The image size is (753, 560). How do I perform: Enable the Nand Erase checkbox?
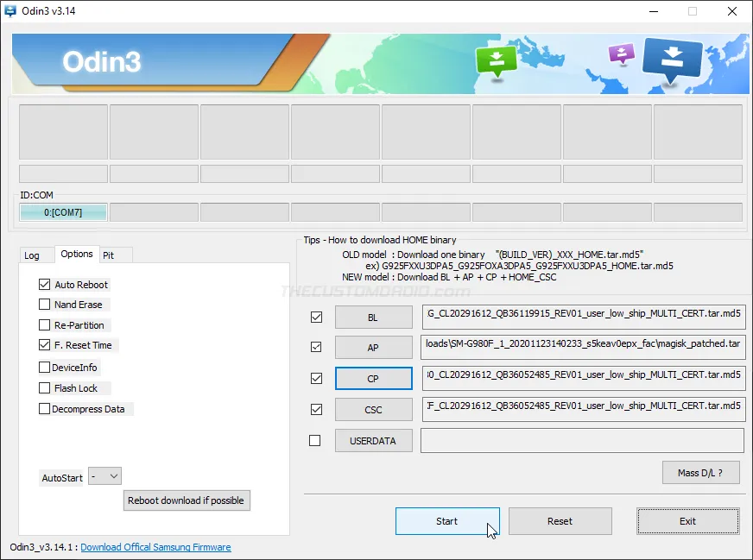[x=45, y=305]
